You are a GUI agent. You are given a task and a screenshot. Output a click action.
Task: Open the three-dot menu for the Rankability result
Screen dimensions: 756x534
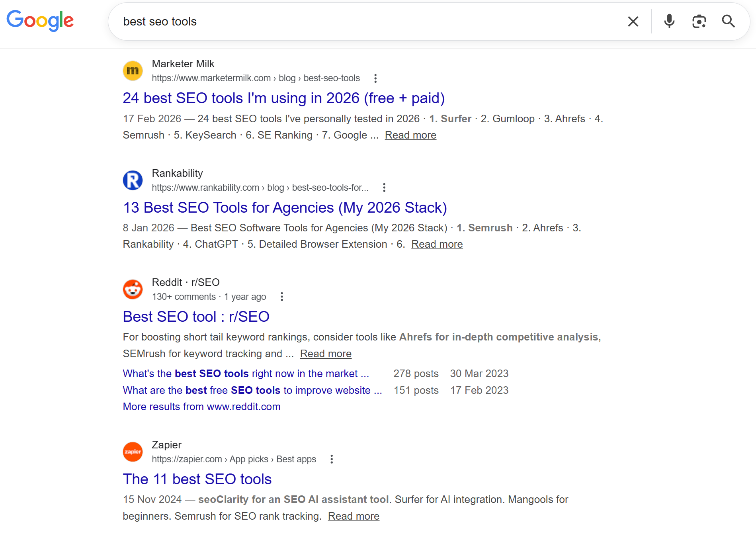(384, 187)
